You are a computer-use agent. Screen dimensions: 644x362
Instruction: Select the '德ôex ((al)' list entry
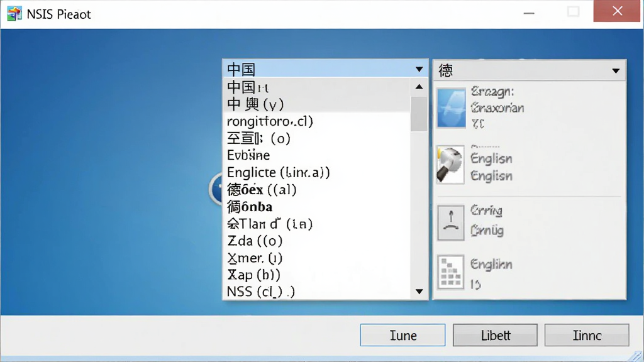coord(317,190)
